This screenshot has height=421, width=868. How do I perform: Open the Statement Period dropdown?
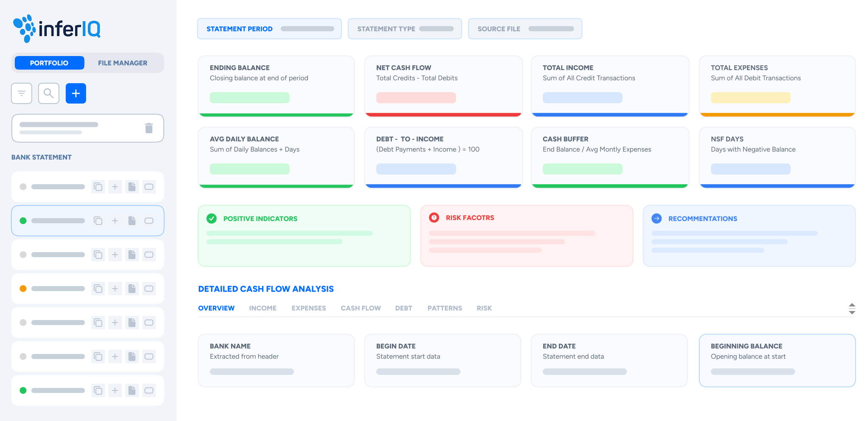(269, 29)
